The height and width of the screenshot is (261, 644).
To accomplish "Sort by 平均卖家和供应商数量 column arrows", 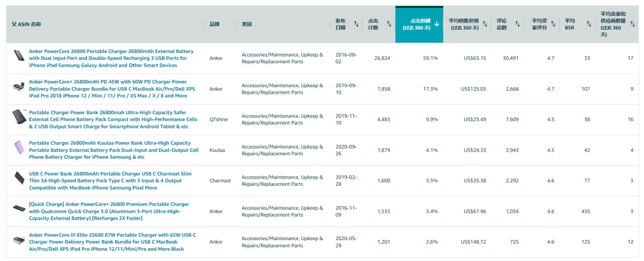I will (x=633, y=24).
